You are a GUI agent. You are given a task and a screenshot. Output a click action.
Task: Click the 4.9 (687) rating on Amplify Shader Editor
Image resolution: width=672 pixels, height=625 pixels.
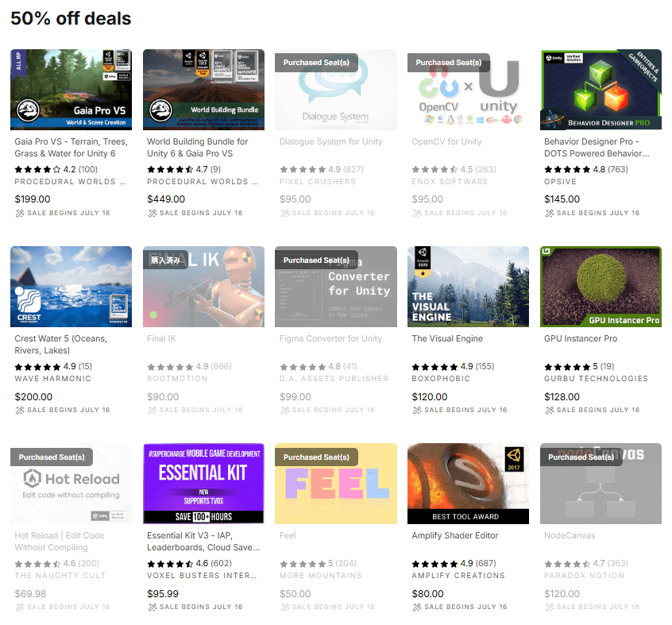pyautogui.click(x=454, y=563)
